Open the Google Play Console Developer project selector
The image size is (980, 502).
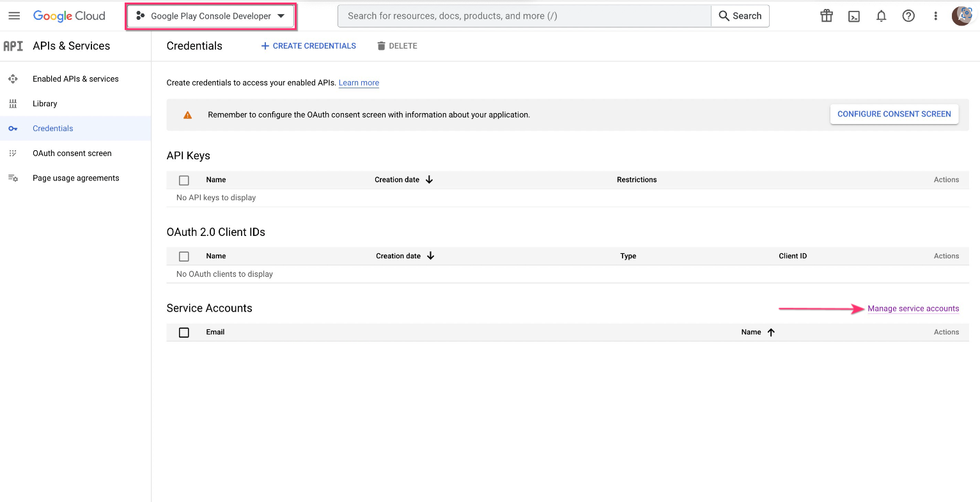point(210,16)
